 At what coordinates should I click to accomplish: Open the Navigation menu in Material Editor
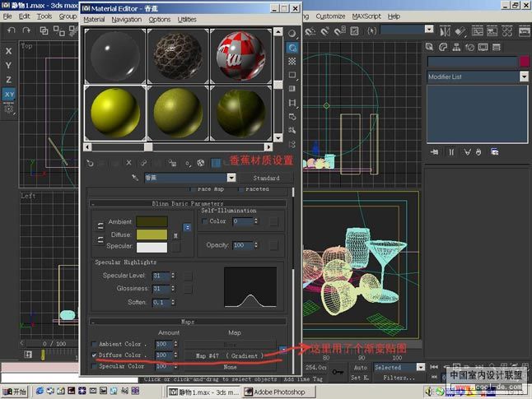click(x=126, y=19)
